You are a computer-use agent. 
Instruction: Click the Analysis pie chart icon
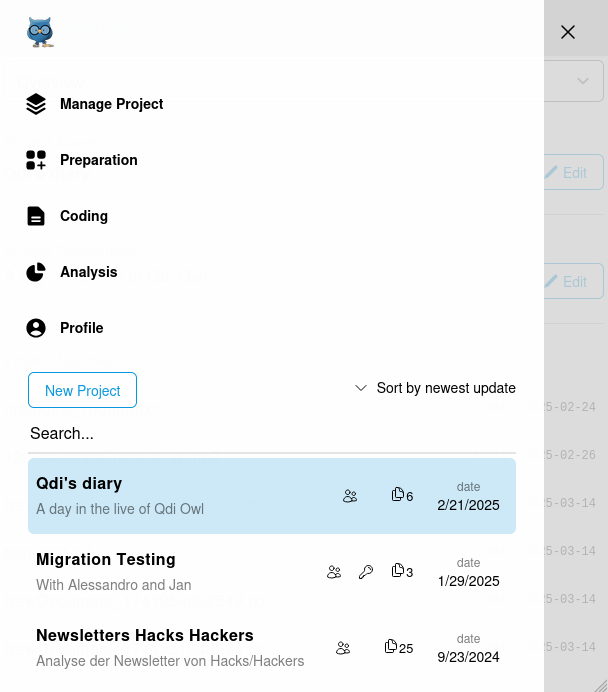(36, 272)
